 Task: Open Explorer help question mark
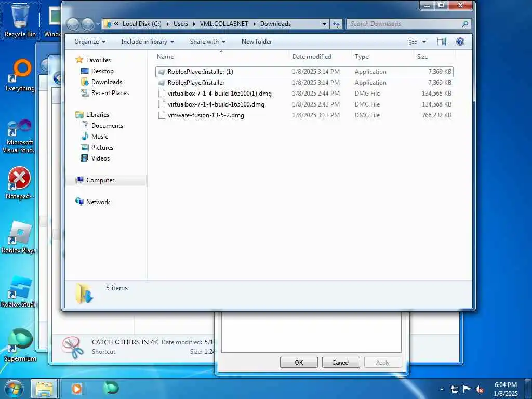[x=460, y=42]
